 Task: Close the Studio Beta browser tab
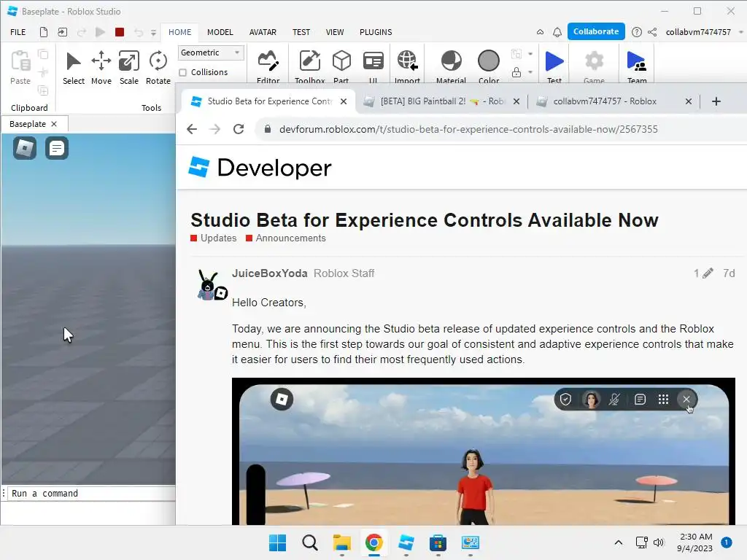344,101
